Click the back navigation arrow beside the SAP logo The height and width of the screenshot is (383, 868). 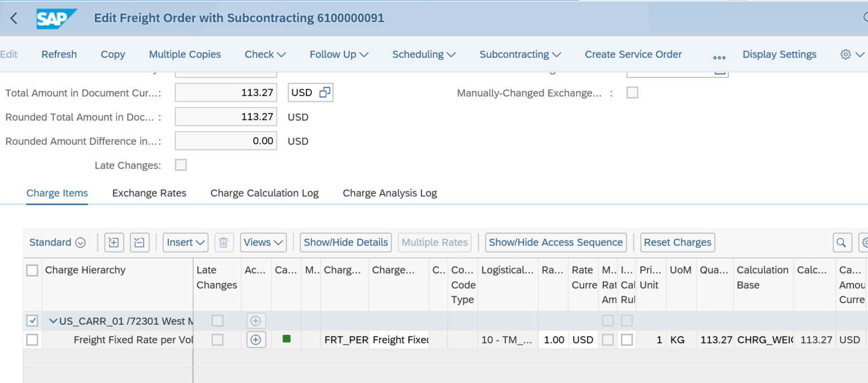(14, 18)
